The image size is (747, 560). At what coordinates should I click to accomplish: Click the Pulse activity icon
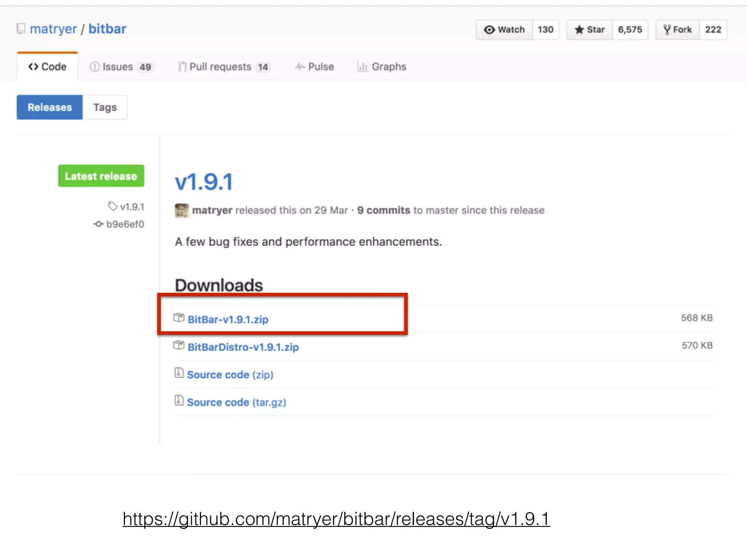[300, 67]
